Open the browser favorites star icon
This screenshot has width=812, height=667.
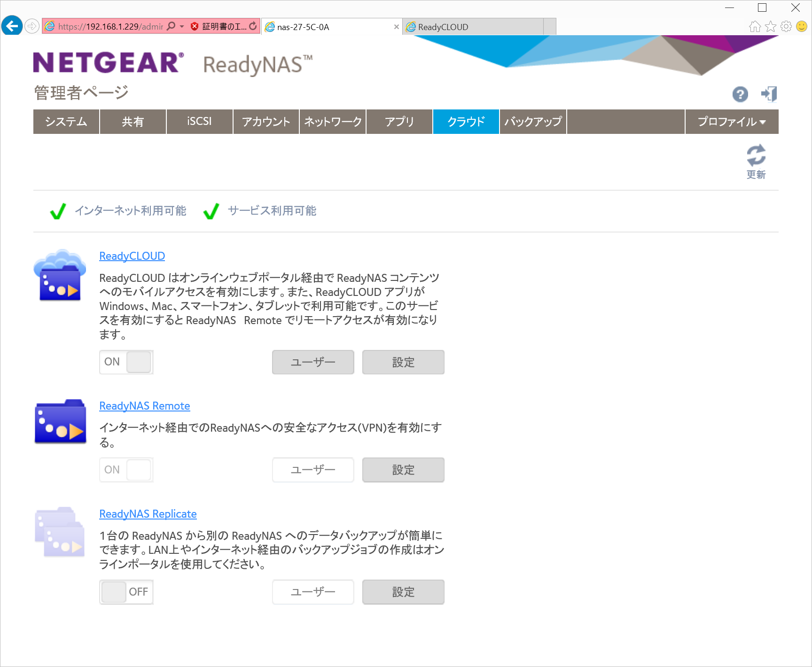coord(770,27)
